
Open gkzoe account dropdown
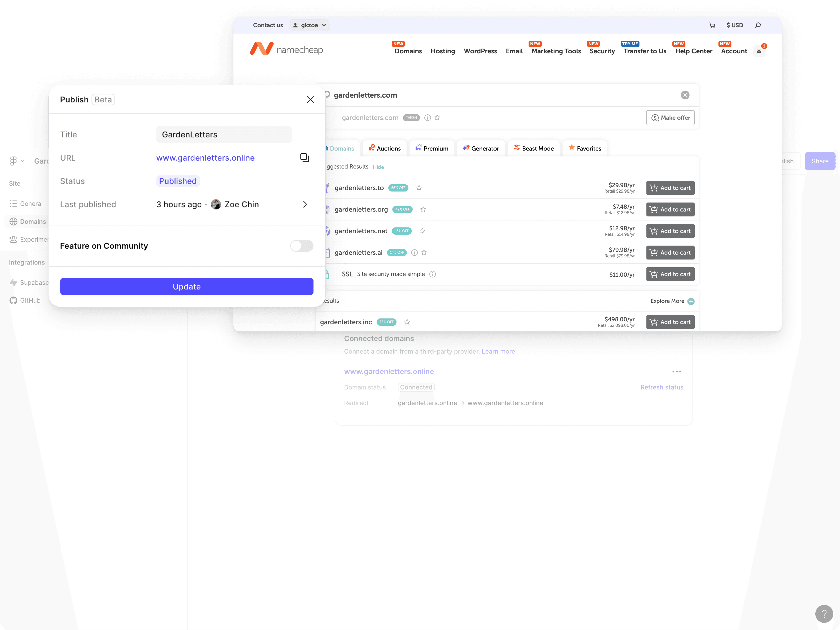pyautogui.click(x=309, y=25)
